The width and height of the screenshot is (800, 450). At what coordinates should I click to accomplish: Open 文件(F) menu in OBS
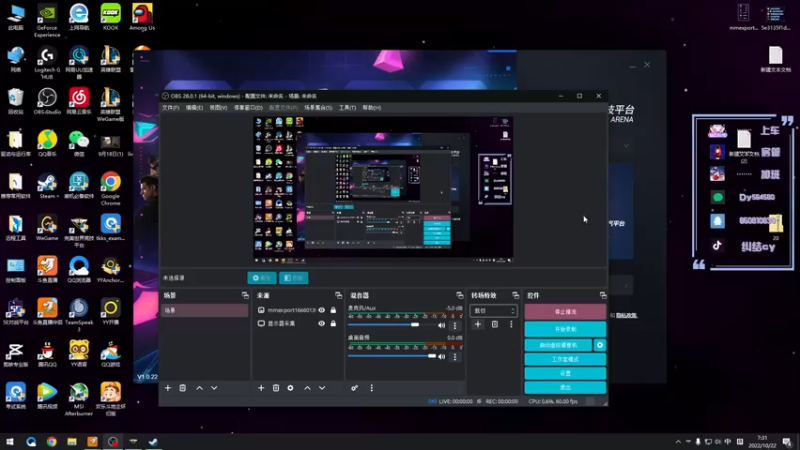tap(170, 108)
